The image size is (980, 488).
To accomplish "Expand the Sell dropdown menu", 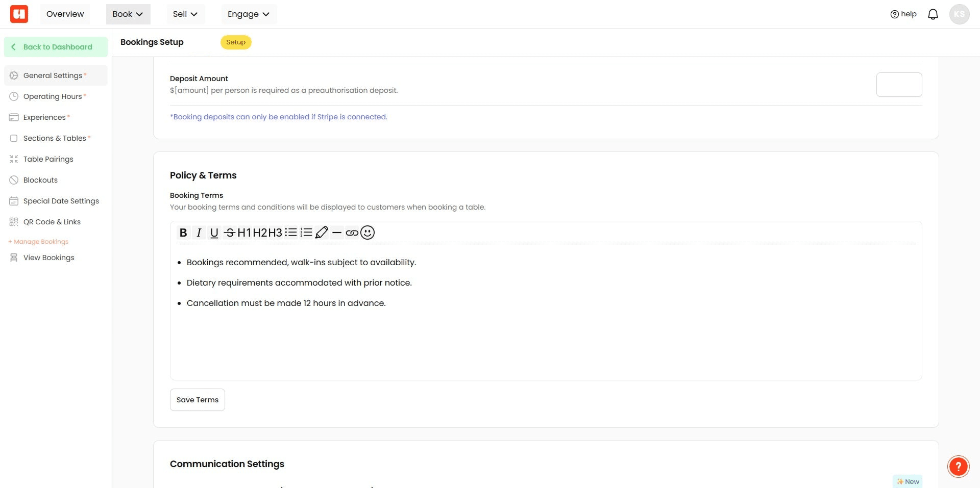I will click(x=185, y=14).
